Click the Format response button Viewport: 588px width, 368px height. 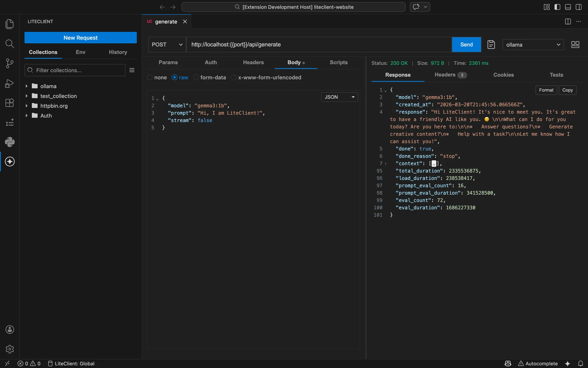pos(546,90)
